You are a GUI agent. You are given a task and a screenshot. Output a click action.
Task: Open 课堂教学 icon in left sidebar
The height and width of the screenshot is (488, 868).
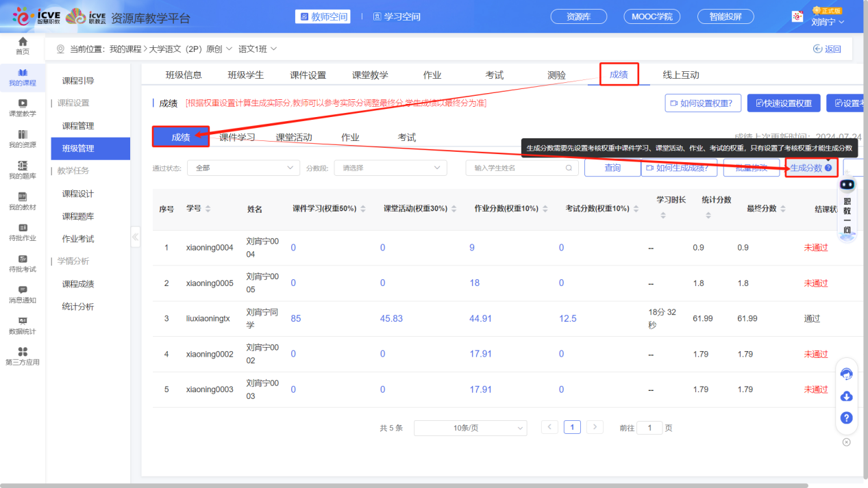pyautogui.click(x=23, y=103)
